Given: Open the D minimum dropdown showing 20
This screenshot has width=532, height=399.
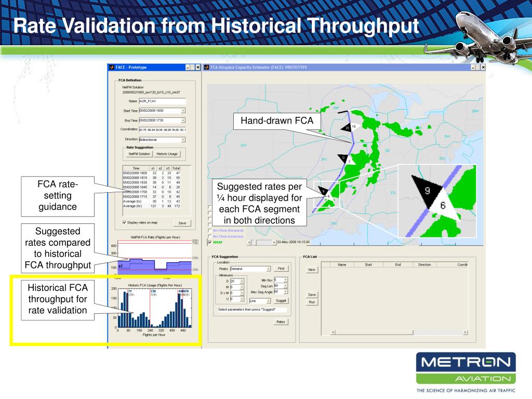Looking at the screenshot, I should (242, 281).
